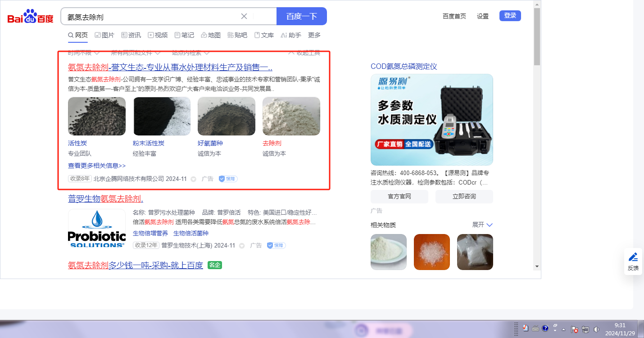Open the red 去除剂 link
This screenshot has width=644, height=338.
click(272, 143)
